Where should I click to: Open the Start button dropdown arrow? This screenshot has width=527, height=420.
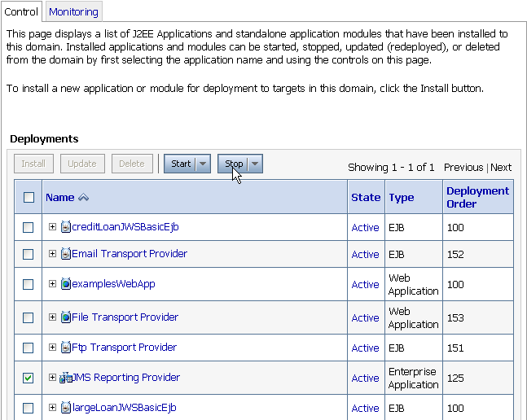(203, 164)
